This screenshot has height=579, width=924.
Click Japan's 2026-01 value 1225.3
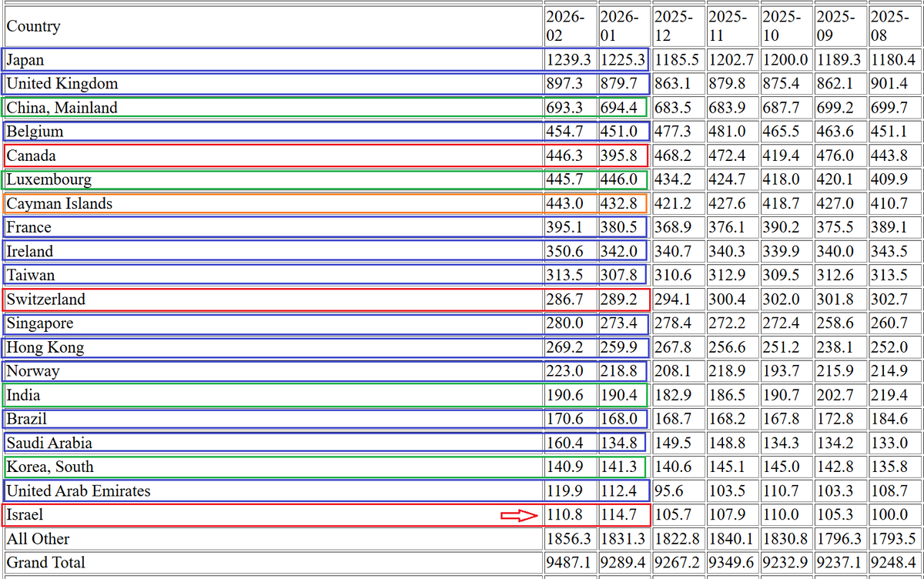click(624, 59)
